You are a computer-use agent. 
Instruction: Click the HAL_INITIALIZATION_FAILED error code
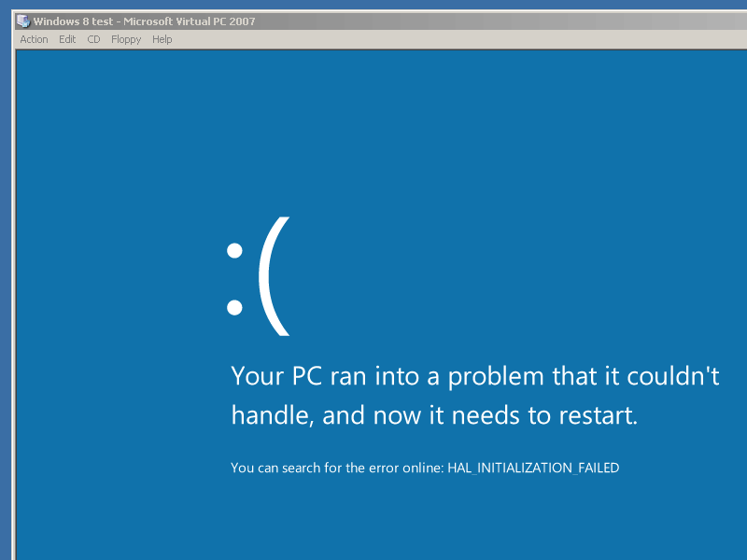[x=533, y=469]
